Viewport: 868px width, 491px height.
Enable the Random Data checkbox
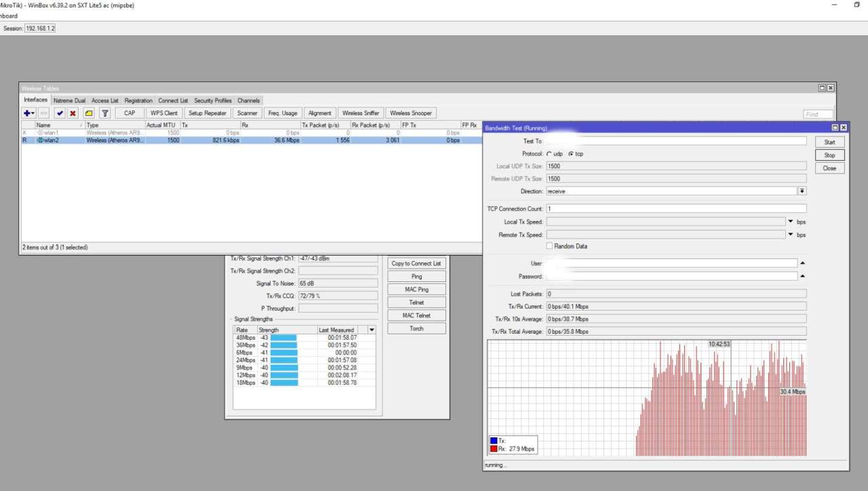pos(549,246)
